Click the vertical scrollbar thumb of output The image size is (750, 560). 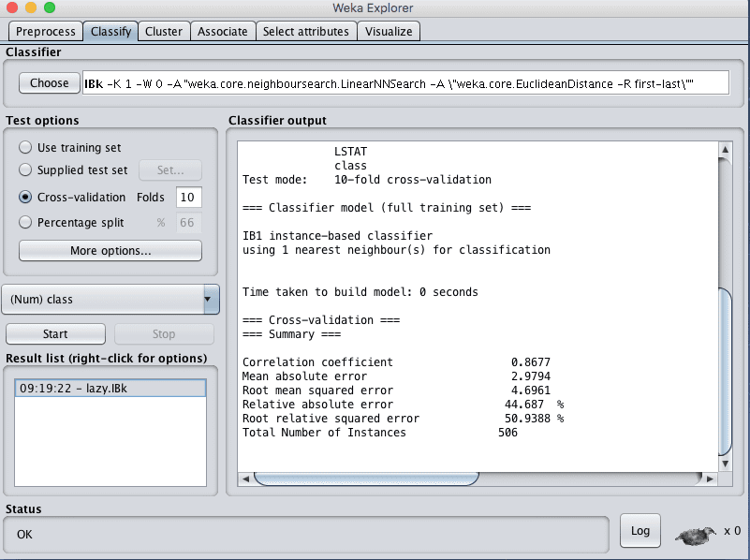tap(725, 372)
